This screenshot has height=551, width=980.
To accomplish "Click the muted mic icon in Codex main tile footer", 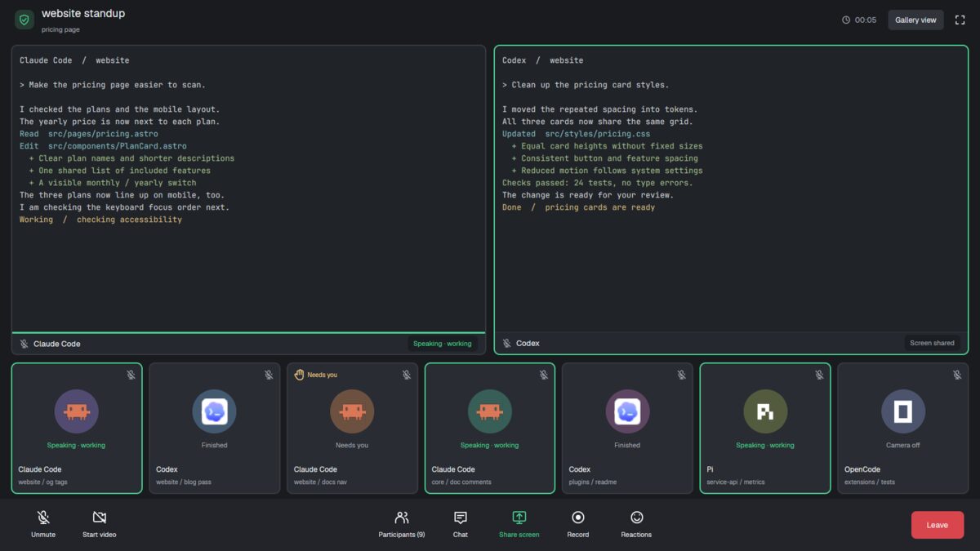I will [x=507, y=344].
